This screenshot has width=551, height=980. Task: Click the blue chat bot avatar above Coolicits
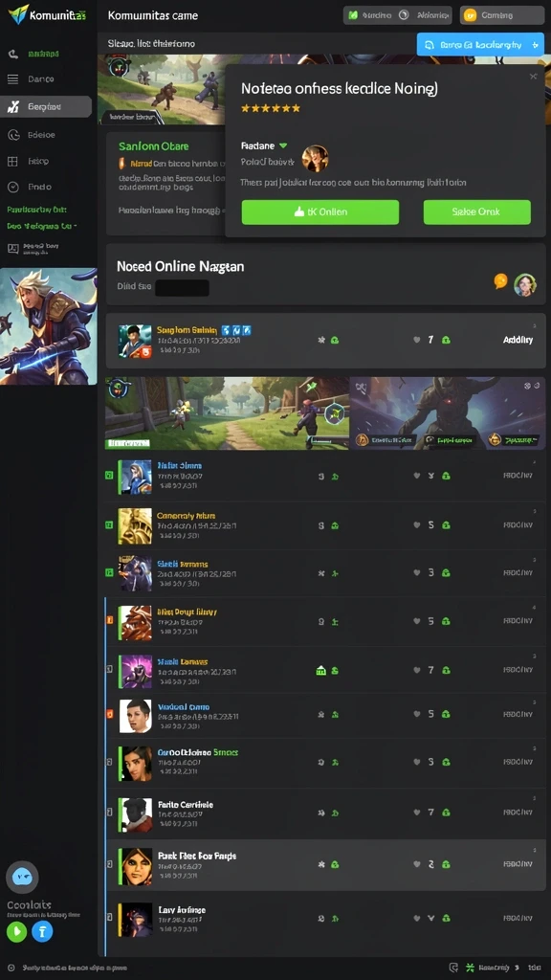click(22, 878)
